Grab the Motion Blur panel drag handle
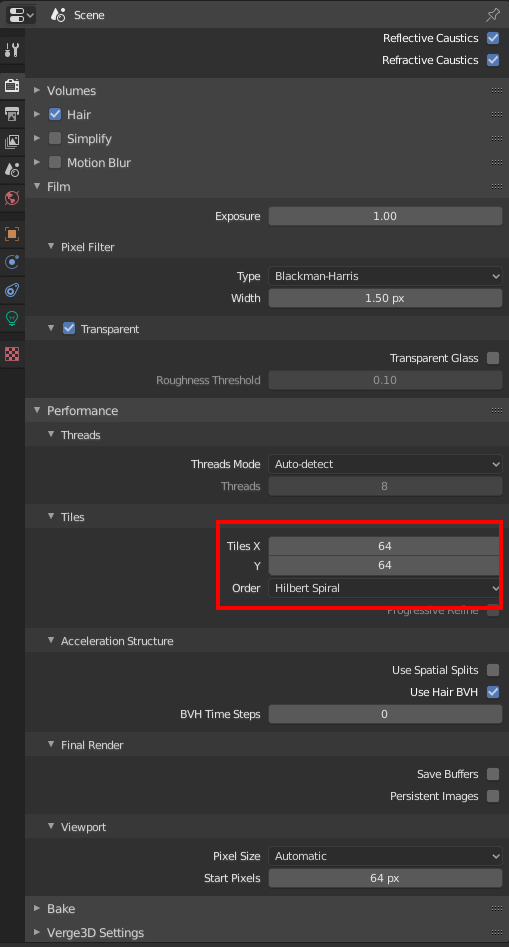509x947 pixels. click(x=497, y=162)
